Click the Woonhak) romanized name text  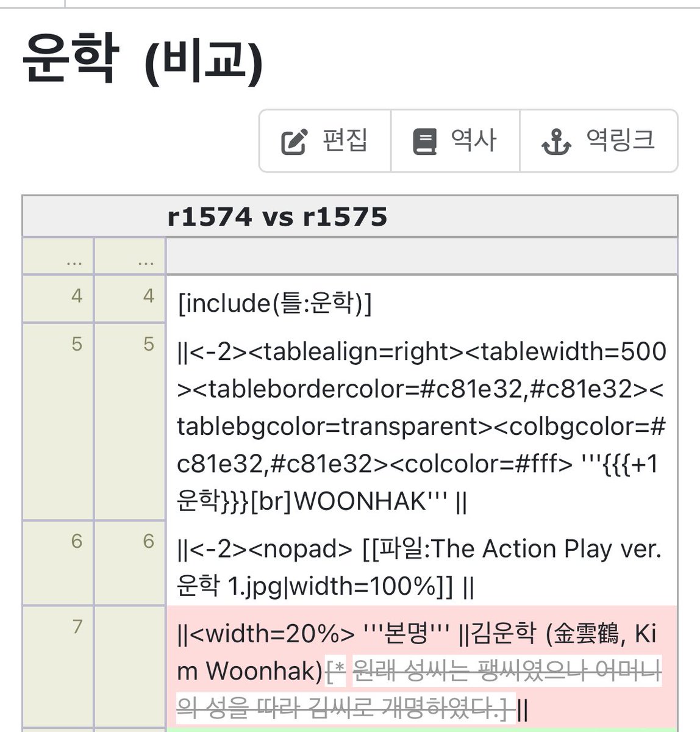click(x=263, y=671)
